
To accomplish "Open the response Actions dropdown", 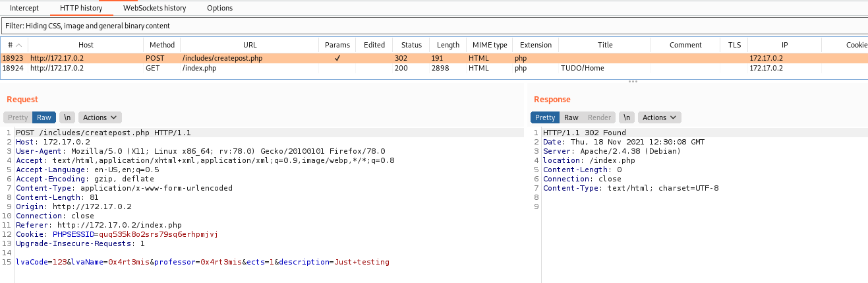I will 660,117.
